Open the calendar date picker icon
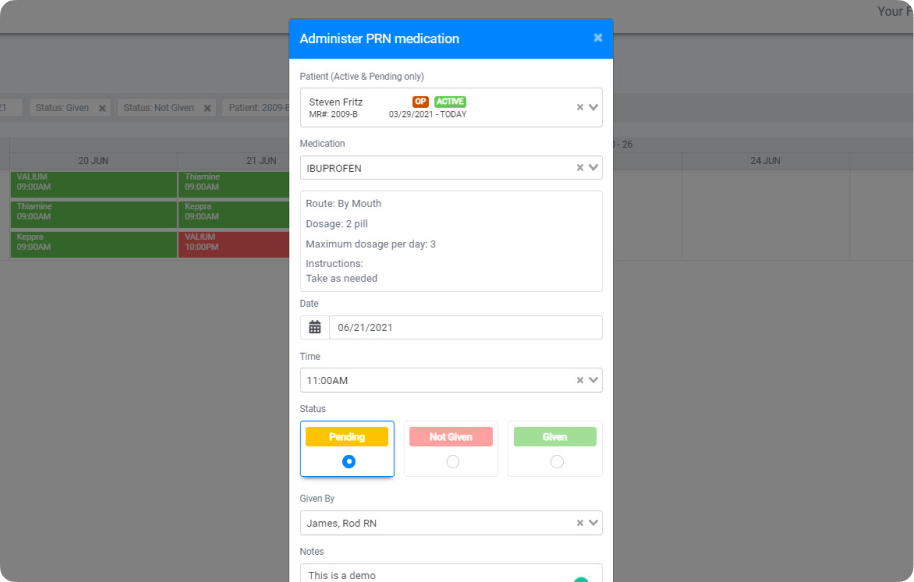 (x=315, y=327)
